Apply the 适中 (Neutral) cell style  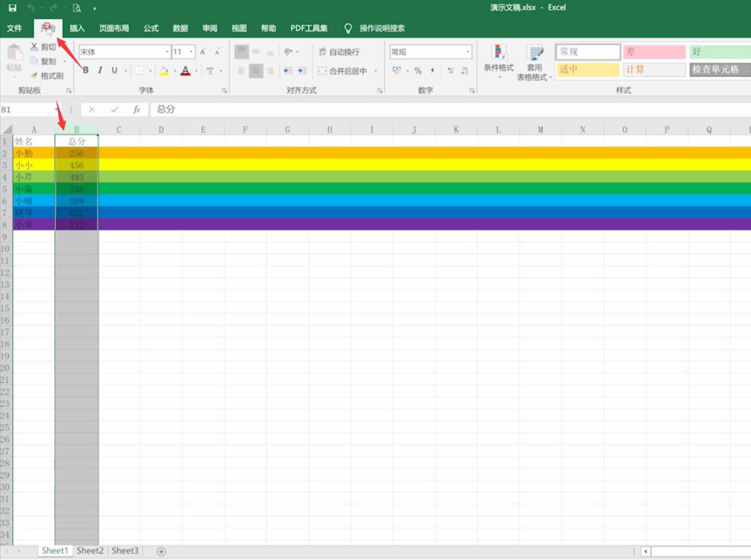588,69
